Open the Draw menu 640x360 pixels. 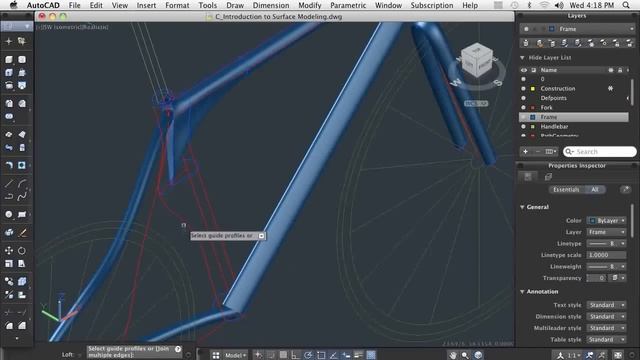click(235, 5)
